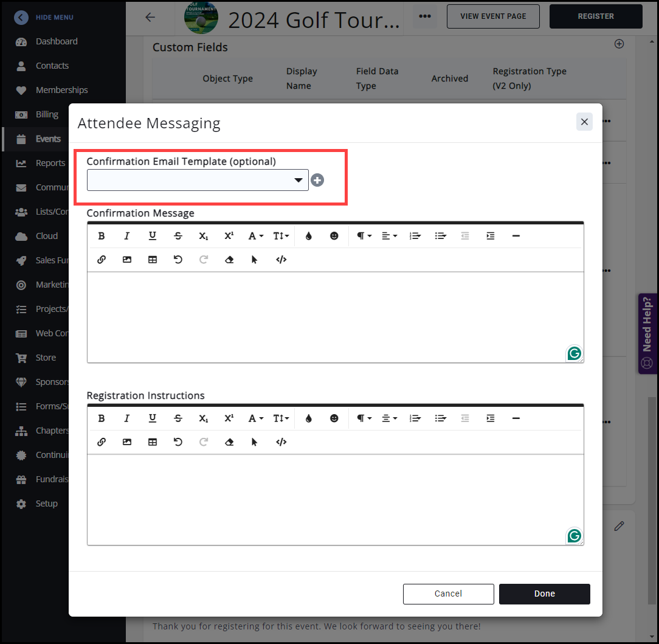Click the plus icon beside template dropdown
Image resolution: width=659 pixels, height=644 pixels.
coord(317,180)
